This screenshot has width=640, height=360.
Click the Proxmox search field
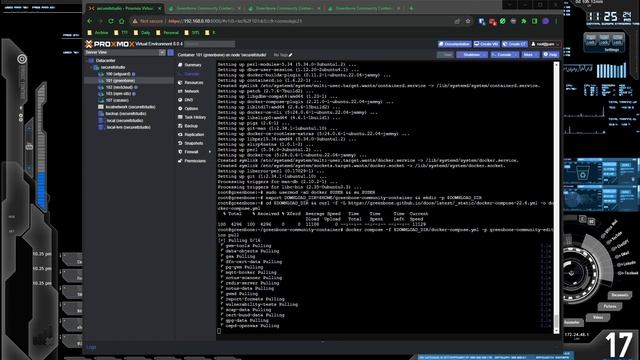pyautogui.click(x=210, y=44)
